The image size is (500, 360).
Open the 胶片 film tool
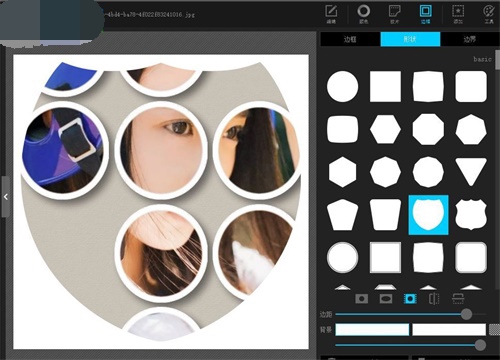coord(395,14)
